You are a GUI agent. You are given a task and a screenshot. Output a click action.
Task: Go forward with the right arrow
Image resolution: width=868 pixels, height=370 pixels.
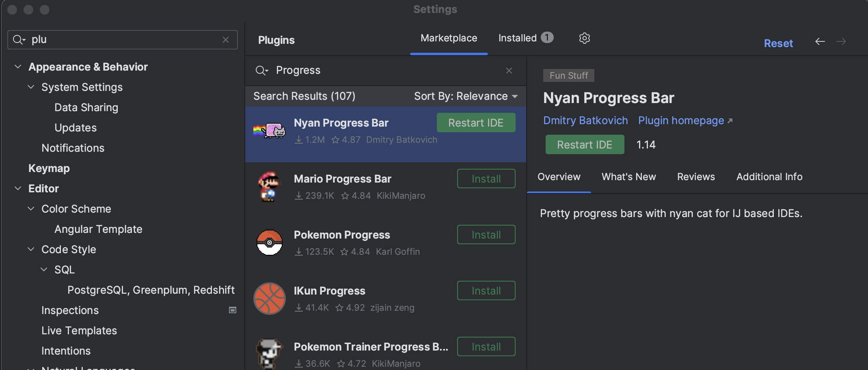[841, 41]
